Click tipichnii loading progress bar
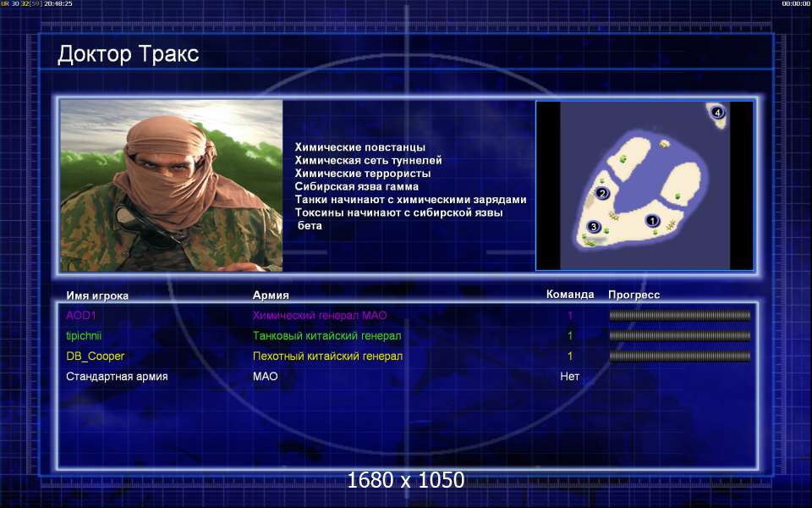Image resolution: width=812 pixels, height=508 pixels. coord(680,336)
